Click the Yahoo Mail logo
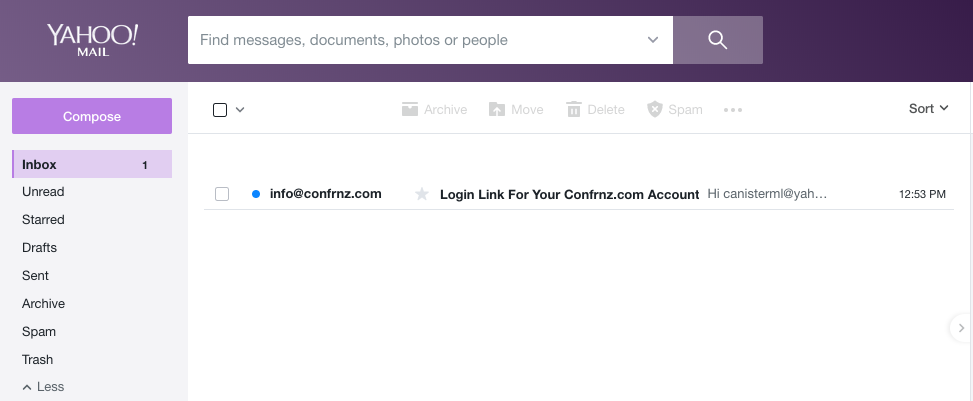 click(92, 40)
